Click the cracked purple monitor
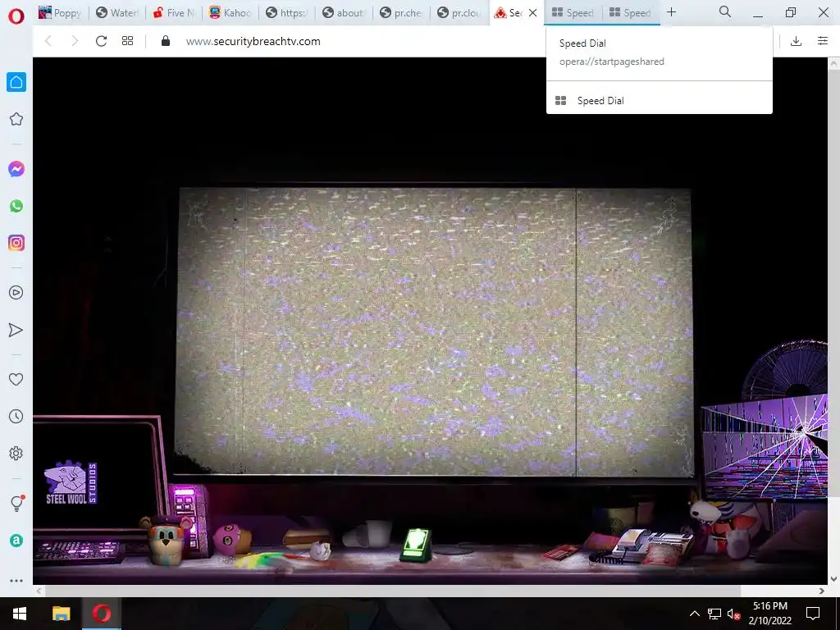 point(765,448)
